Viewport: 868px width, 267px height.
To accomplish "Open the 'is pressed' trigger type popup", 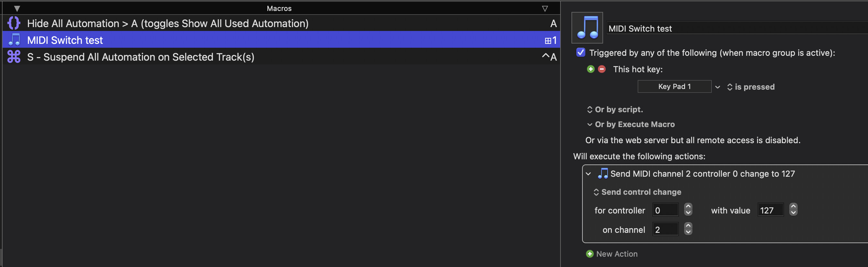I will pyautogui.click(x=751, y=87).
